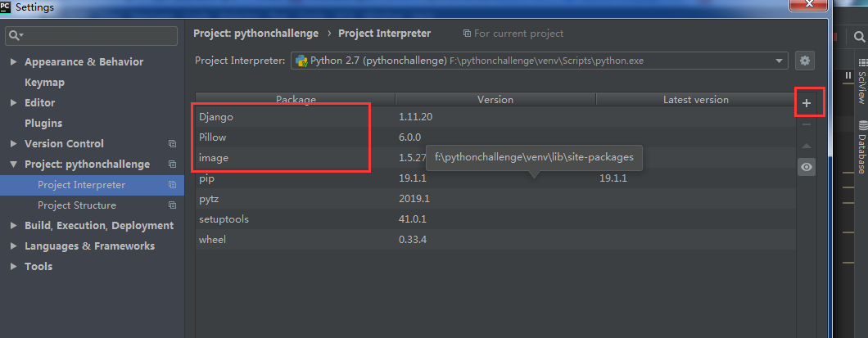
Task: Click the PyCharm logo in title bar
Action: (x=6, y=6)
